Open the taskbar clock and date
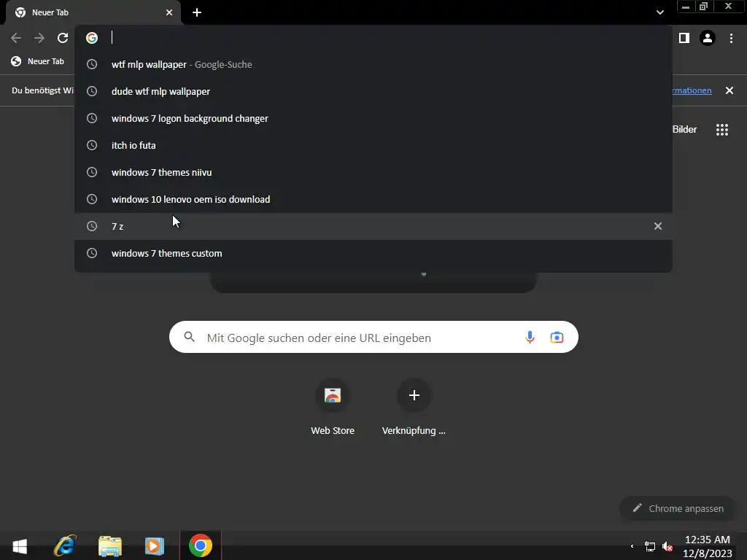 [708, 546]
